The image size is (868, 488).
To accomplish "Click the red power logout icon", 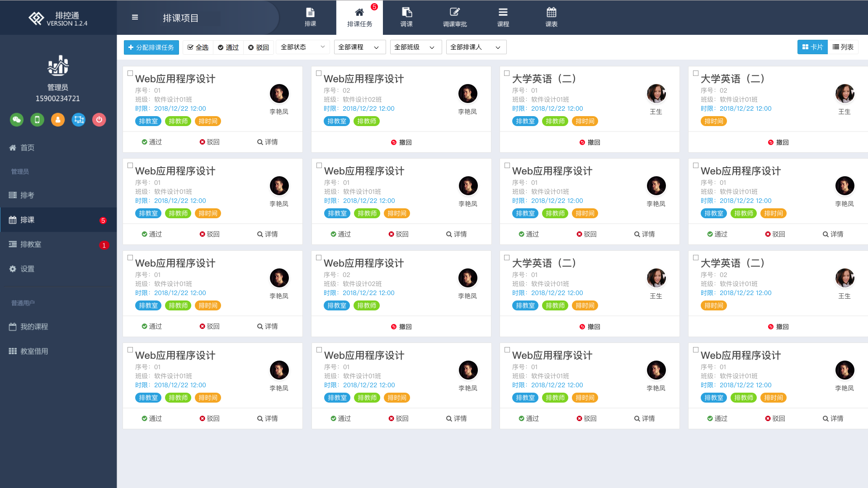I will (x=99, y=120).
